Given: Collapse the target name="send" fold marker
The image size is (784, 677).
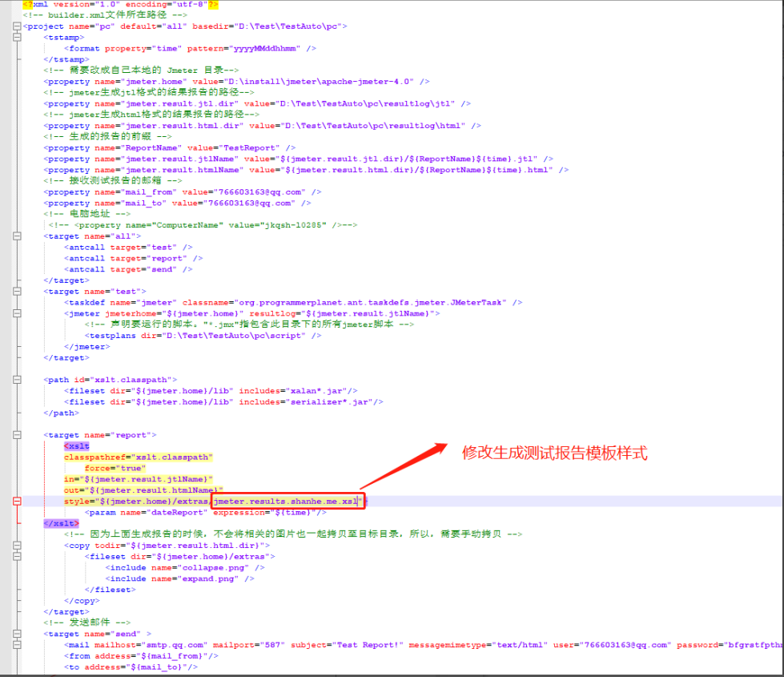Looking at the screenshot, I should coord(17,634).
